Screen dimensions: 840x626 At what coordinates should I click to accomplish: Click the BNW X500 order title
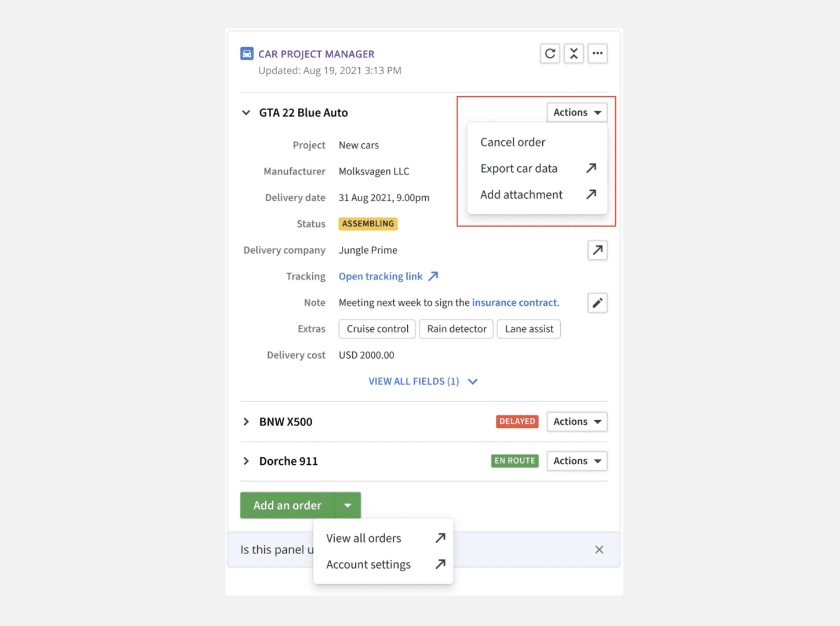click(x=286, y=421)
